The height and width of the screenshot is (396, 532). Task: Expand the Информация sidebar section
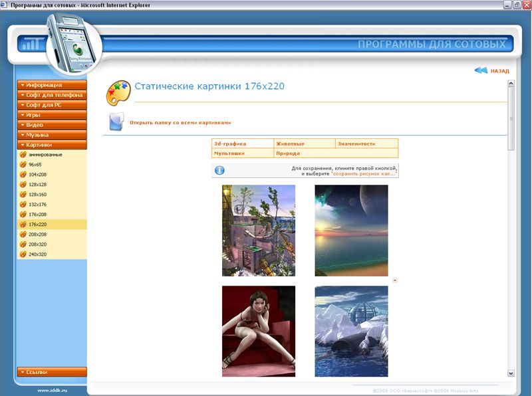pyautogui.click(x=52, y=85)
